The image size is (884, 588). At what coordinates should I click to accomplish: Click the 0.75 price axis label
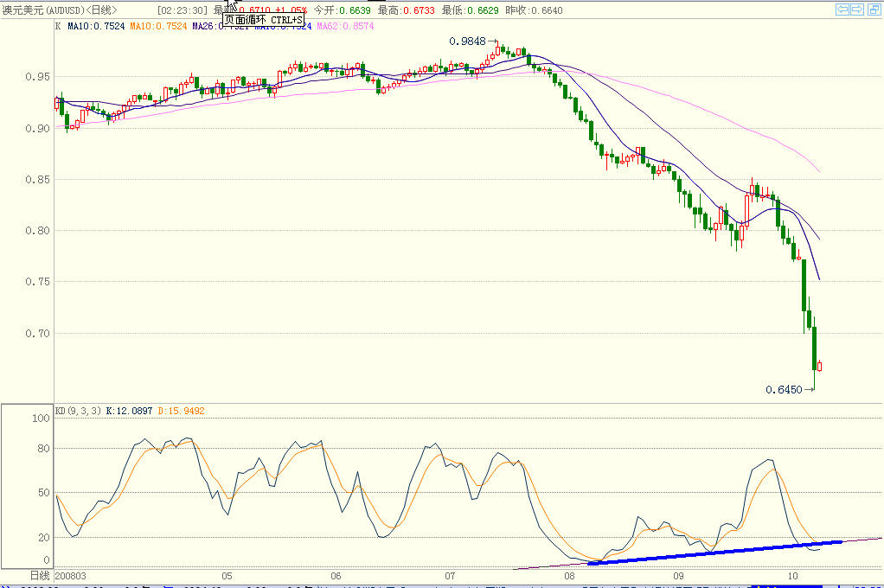pos(38,282)
